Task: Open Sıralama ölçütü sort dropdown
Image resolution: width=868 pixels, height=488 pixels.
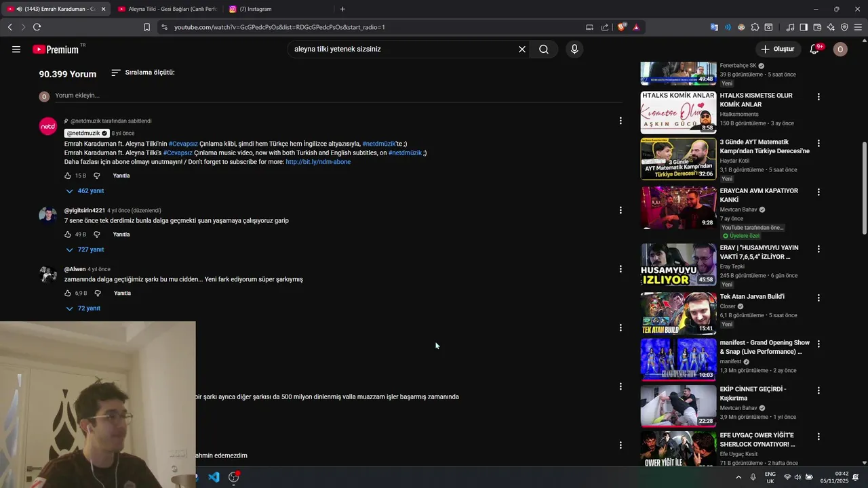Action: pyautogui.click(x=143, y=73)
